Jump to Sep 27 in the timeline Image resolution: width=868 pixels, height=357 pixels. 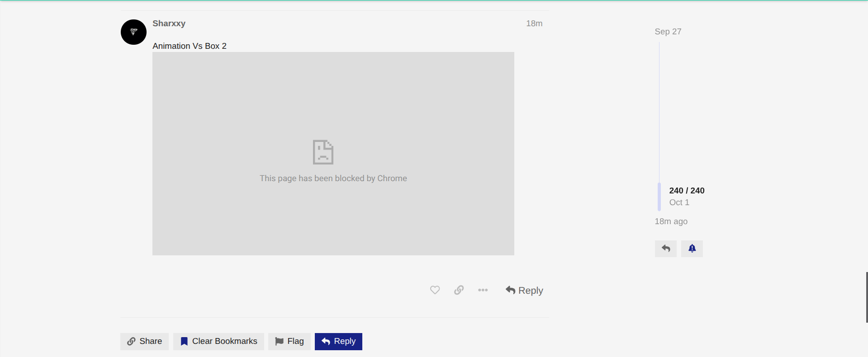[x=668, y=32]
